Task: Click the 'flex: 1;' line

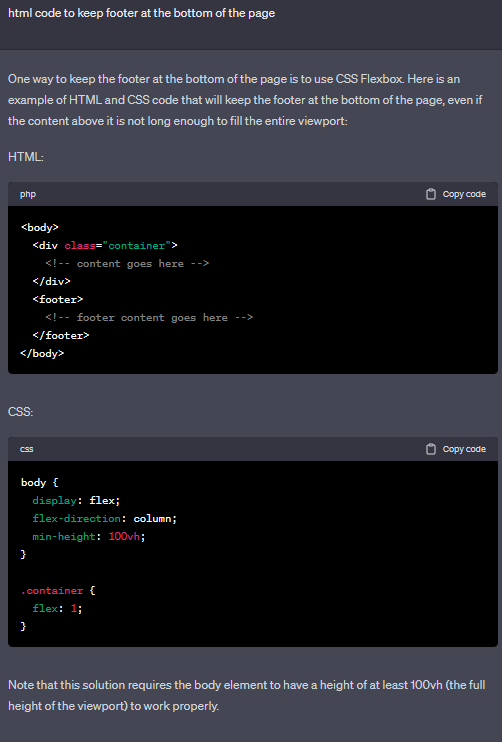Action: [57, 609]
